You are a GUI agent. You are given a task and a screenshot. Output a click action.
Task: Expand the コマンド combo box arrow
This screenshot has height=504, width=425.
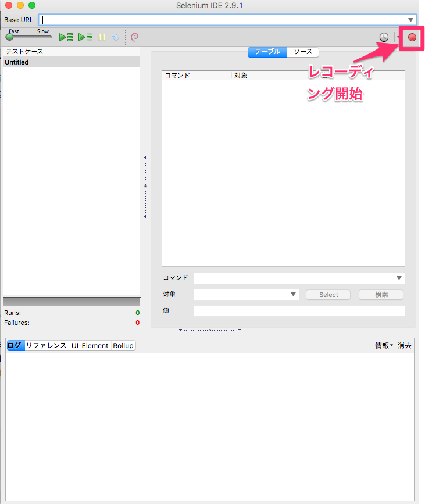(399, 278)
